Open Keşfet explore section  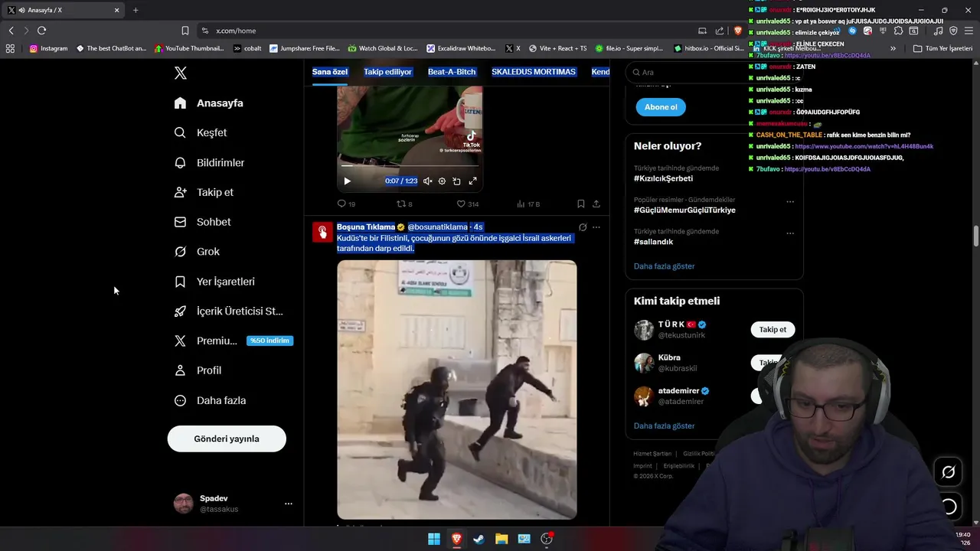[x=201, y=132]
